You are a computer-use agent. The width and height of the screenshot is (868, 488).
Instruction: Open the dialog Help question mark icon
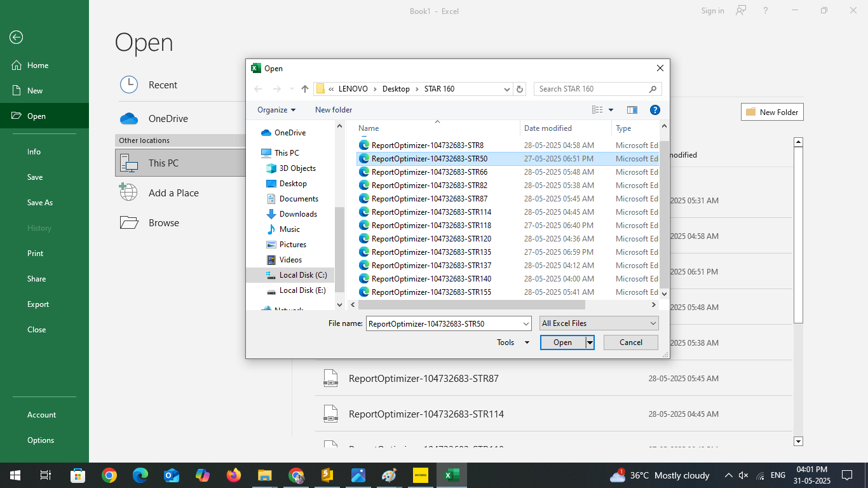[655, 110]
